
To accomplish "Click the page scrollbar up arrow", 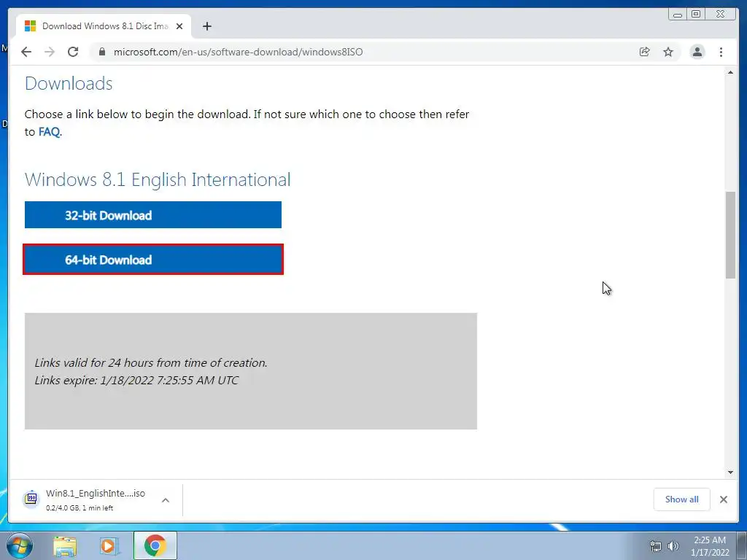I will coord(730,72).
